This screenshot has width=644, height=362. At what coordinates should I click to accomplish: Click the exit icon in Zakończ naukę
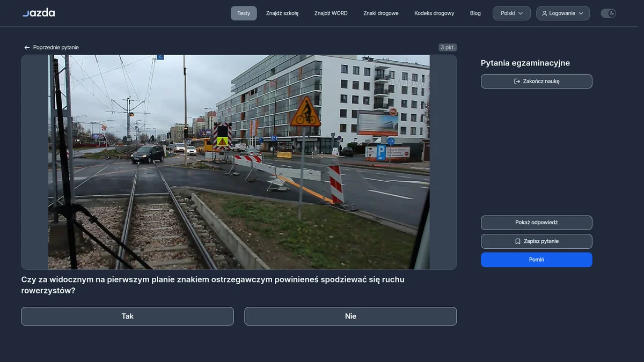[517, 82]
